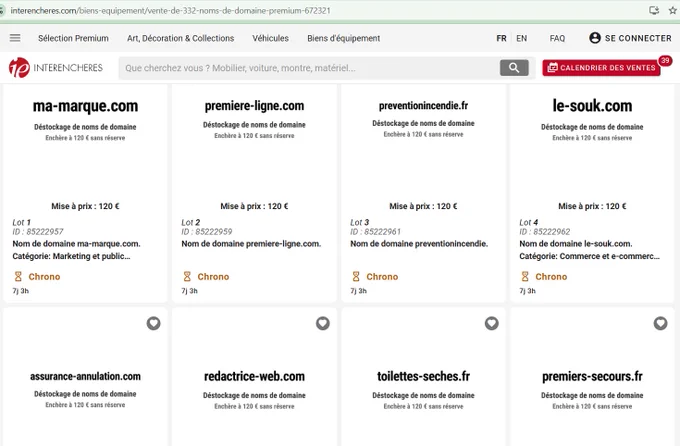The width and height of the screenshot is (680, 446).
Task: Click the browser address bar URL
Action: tap(170, 10)
